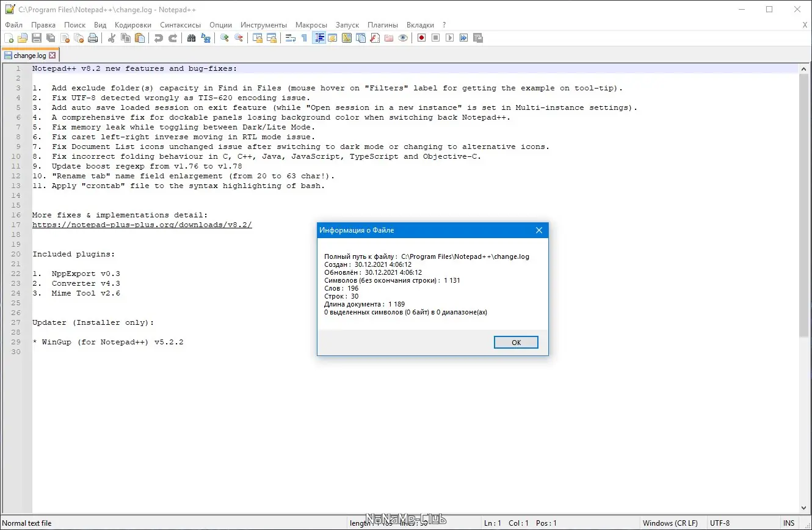812x530 pixels.
Task: Open the Опции menu
Action: [220, 25]
